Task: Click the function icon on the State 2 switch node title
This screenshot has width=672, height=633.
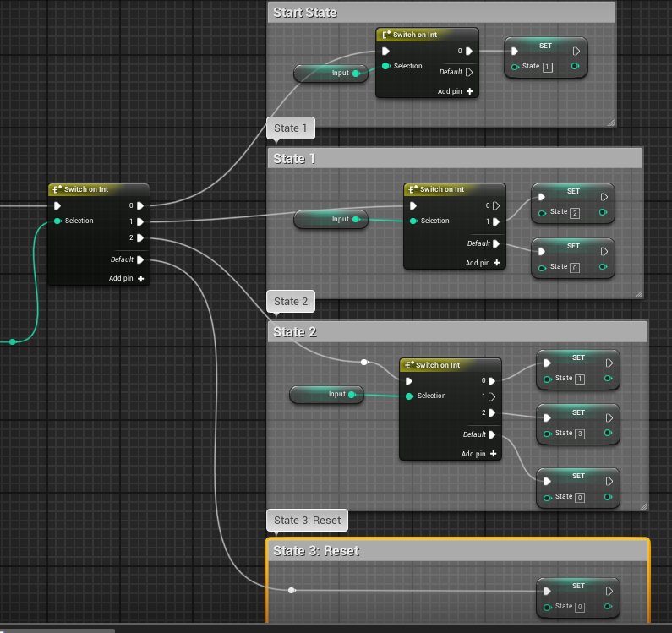Action: [x=409, y=365]
